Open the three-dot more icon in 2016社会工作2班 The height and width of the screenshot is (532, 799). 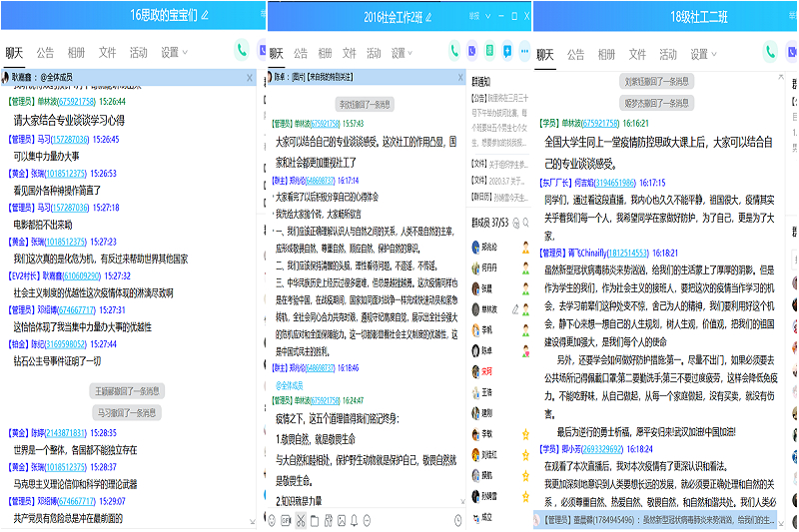(x=524, y=50)
